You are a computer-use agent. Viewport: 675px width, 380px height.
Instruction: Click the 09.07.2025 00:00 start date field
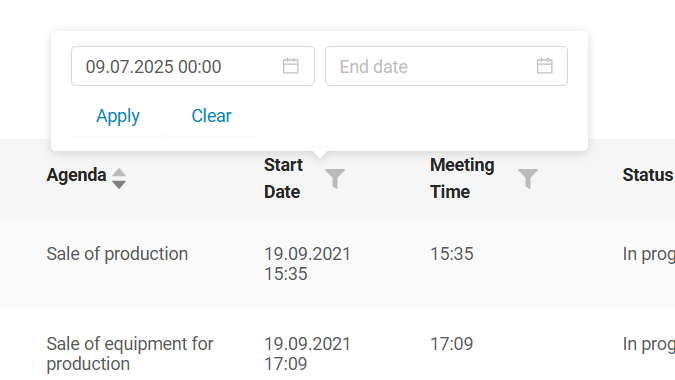[x=193, y=66]
